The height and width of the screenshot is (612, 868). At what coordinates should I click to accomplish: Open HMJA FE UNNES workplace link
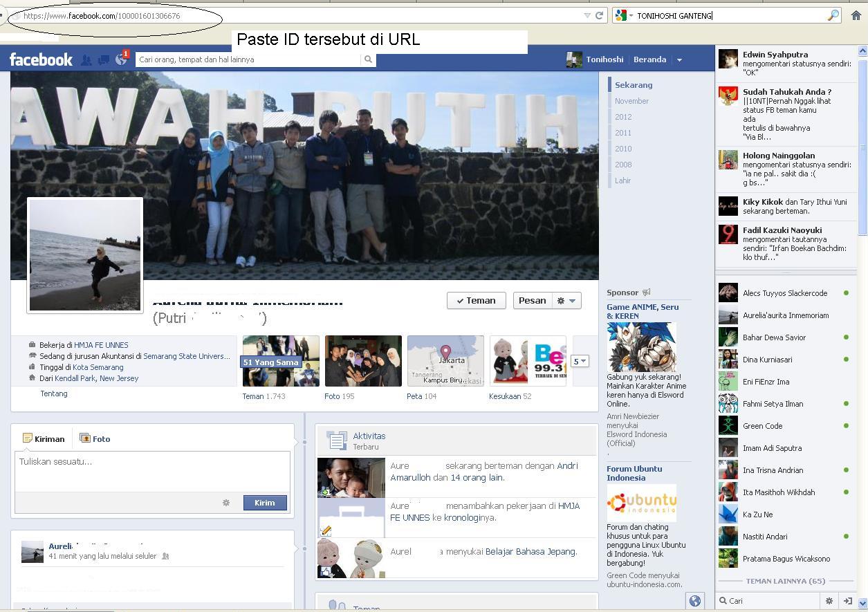click(x=101, y=345)
